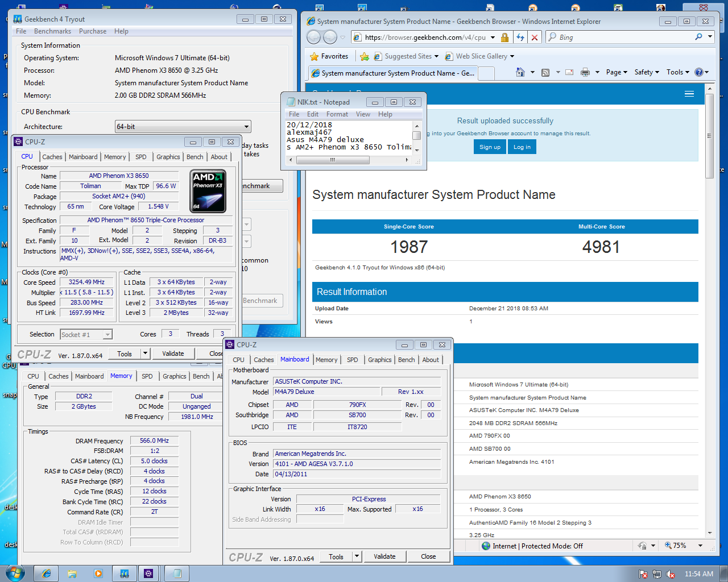Click Action Center flag in system tray
This screenshot has height=582, width=728.
[x=643, y=574]
